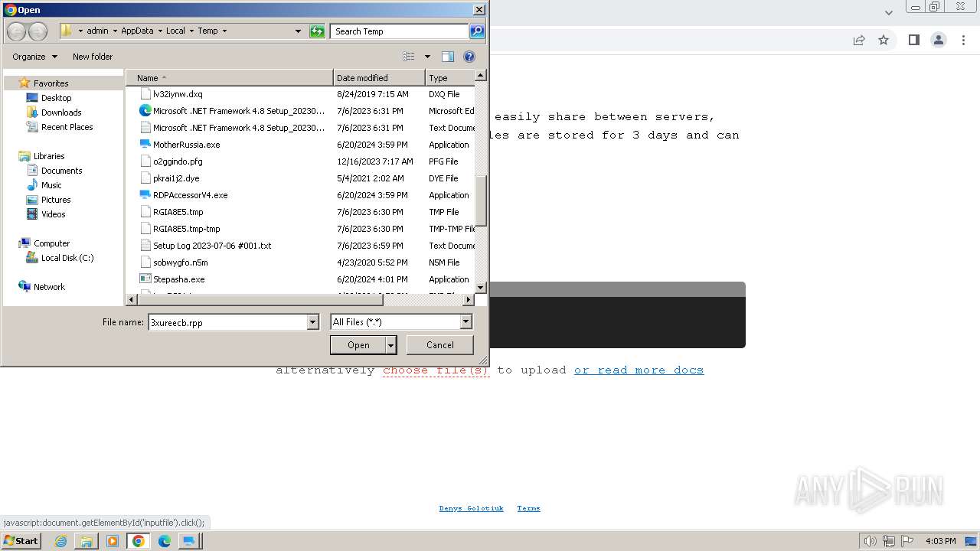Open Music library in navigation pane
This screenshot has width=980, height=551.
[51, 185]
